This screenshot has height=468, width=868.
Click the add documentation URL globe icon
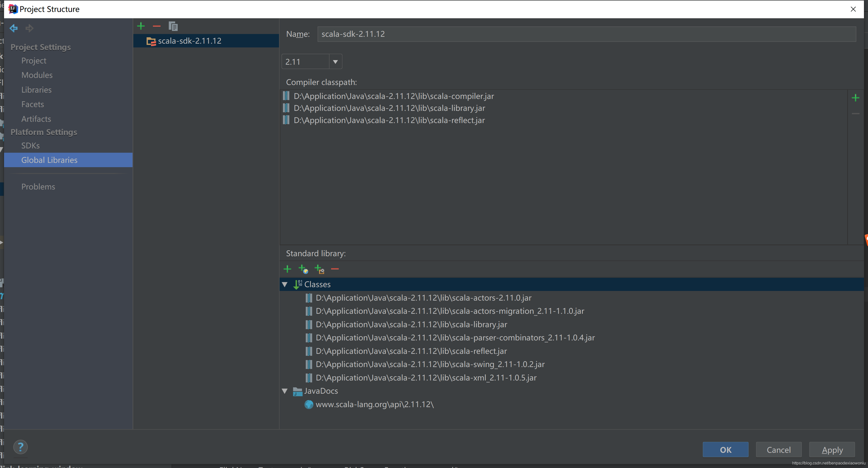[303, 269]
